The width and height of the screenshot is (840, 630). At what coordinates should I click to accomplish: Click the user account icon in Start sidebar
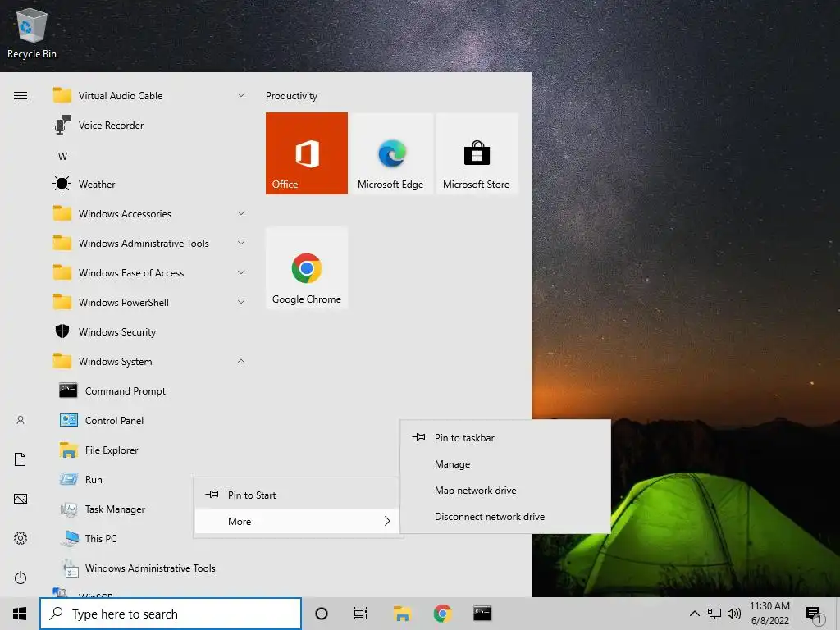(x=21, y=421)
